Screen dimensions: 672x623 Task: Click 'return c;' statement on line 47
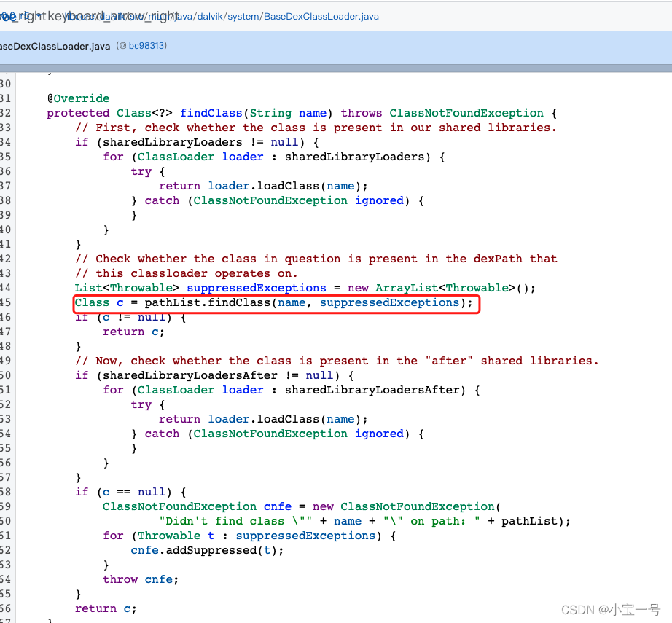(x=133, y=332)
